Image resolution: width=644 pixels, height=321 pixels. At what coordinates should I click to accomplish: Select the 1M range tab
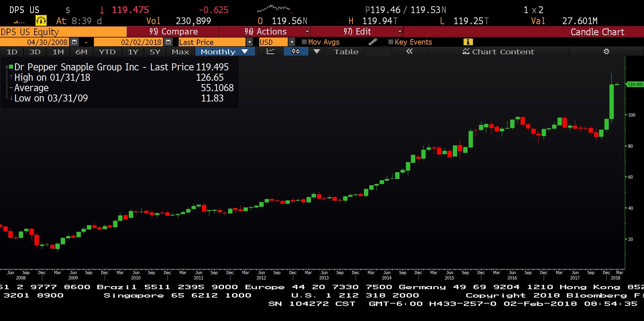(58, 52)
